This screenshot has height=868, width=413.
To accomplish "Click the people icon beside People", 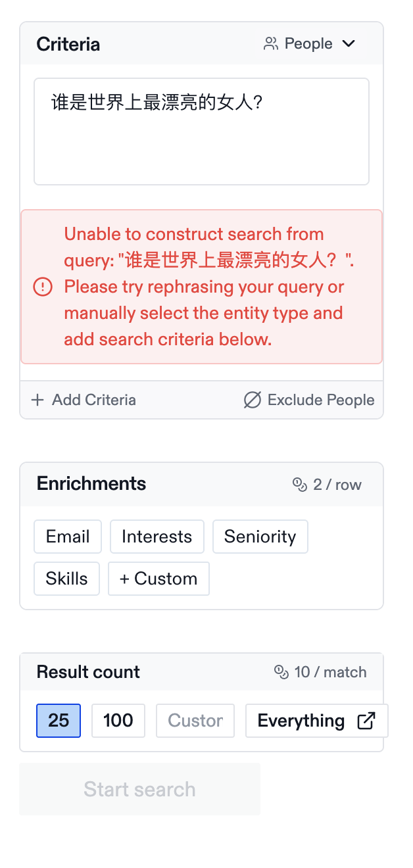I will [x=270, y=44].
